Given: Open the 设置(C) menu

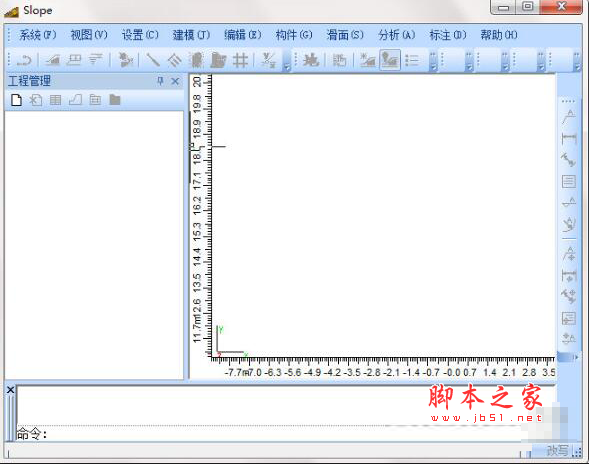Looking at the screenshot, I should pos(140,35).
